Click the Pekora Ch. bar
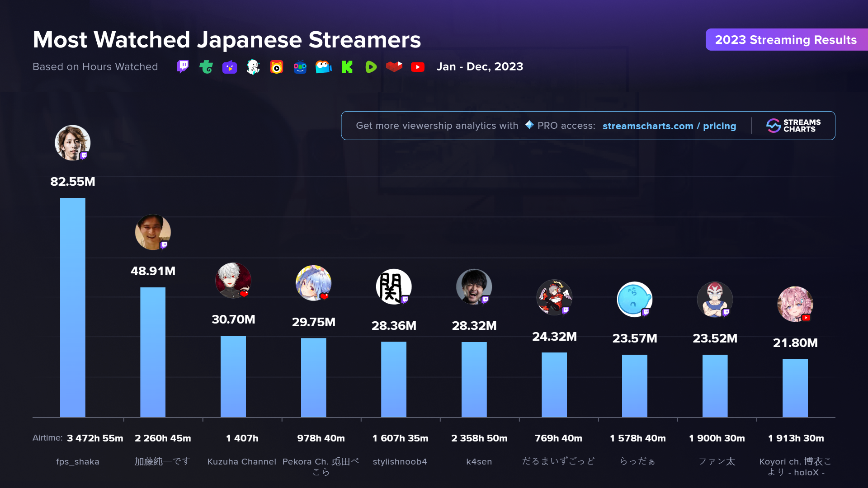 (313, 377)
